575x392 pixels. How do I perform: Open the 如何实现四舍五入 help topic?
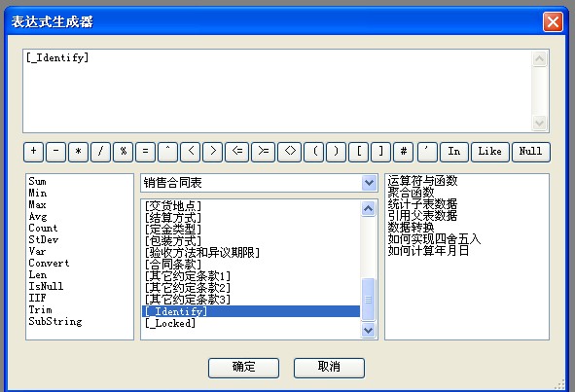(434, 239)
